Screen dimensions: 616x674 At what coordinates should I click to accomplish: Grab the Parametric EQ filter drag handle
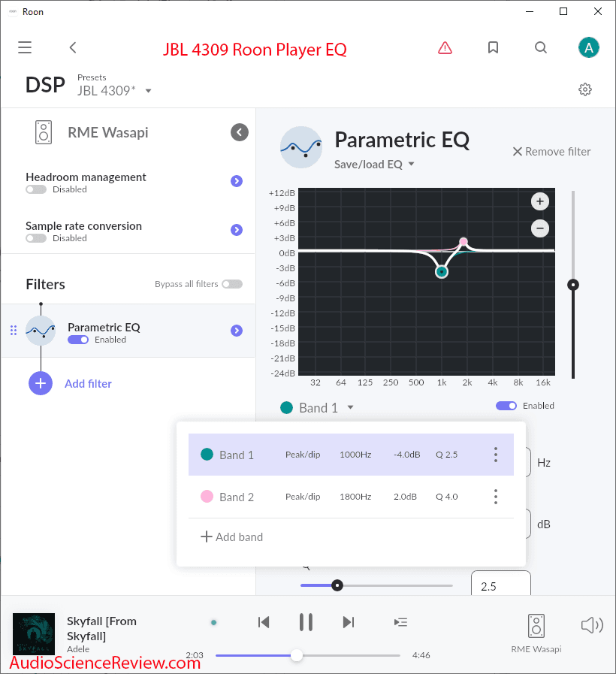14,330
